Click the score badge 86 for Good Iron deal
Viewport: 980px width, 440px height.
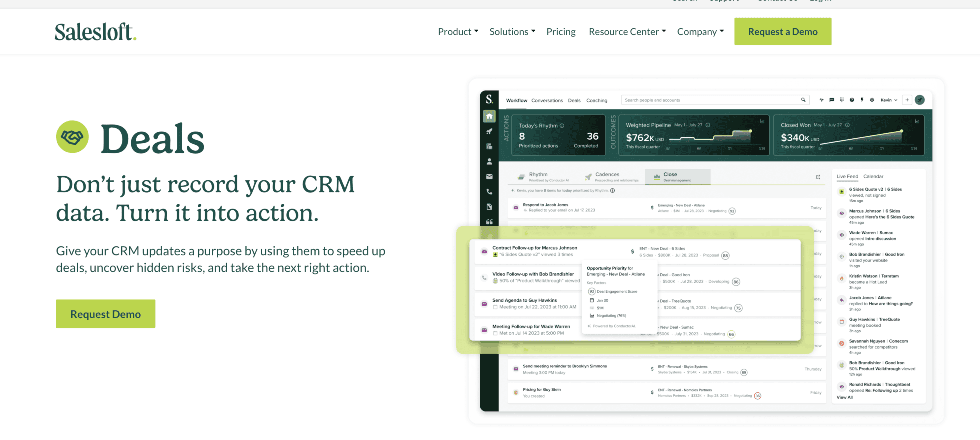coord(736,282)
